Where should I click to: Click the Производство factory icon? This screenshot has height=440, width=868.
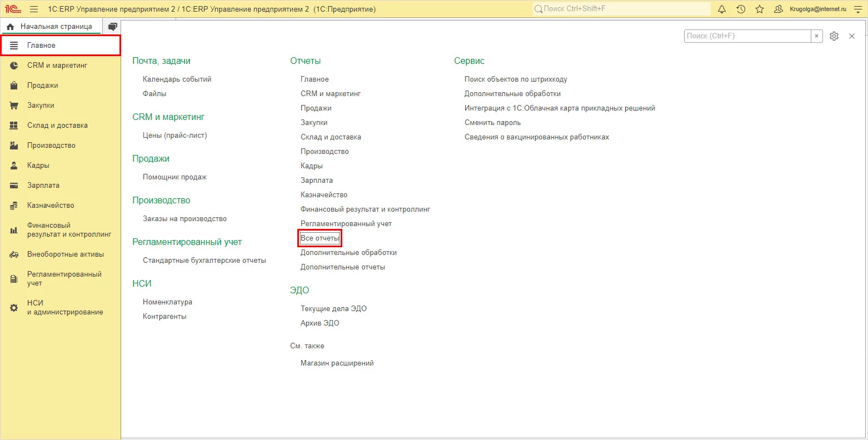pos(14,146)
